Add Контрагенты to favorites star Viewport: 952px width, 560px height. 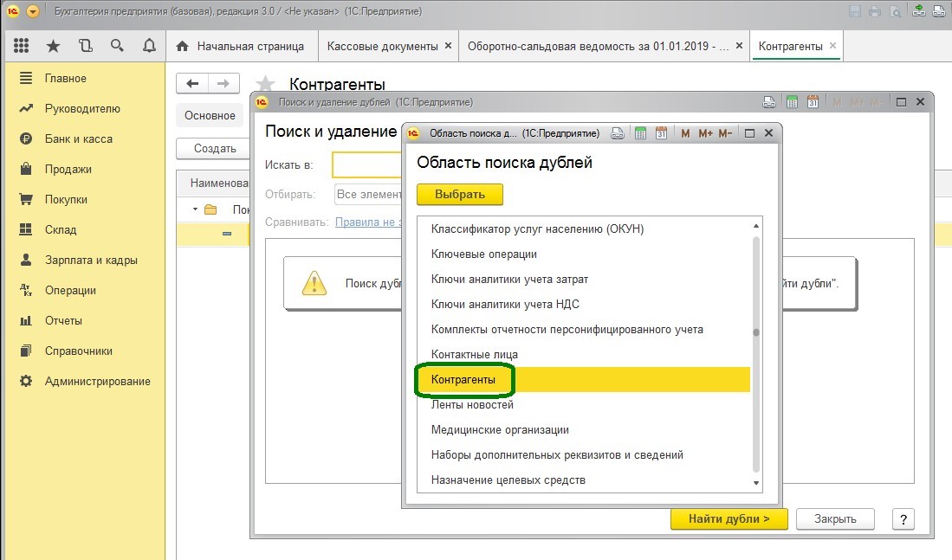coord(265,84)
